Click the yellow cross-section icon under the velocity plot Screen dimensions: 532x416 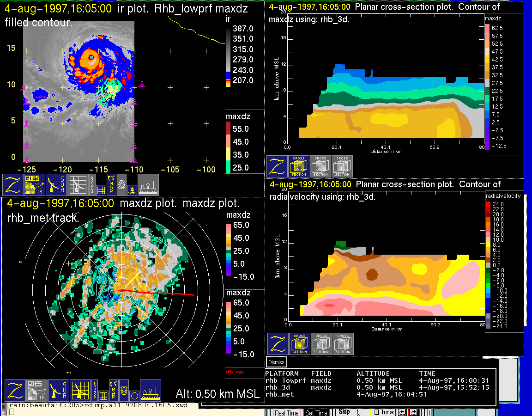300,344
